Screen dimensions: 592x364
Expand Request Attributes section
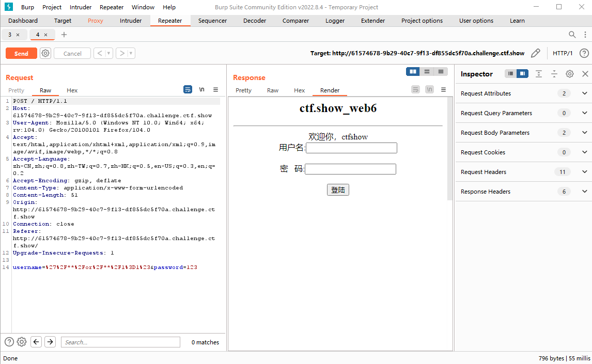click(584, 93)
